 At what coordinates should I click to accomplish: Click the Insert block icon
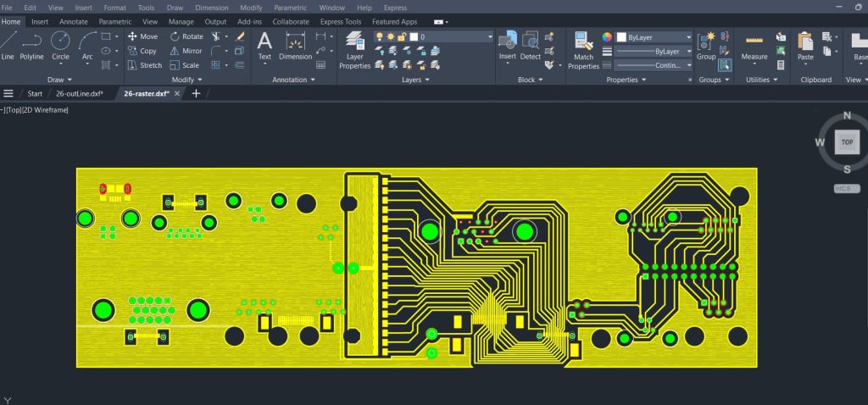click(507, 42)
